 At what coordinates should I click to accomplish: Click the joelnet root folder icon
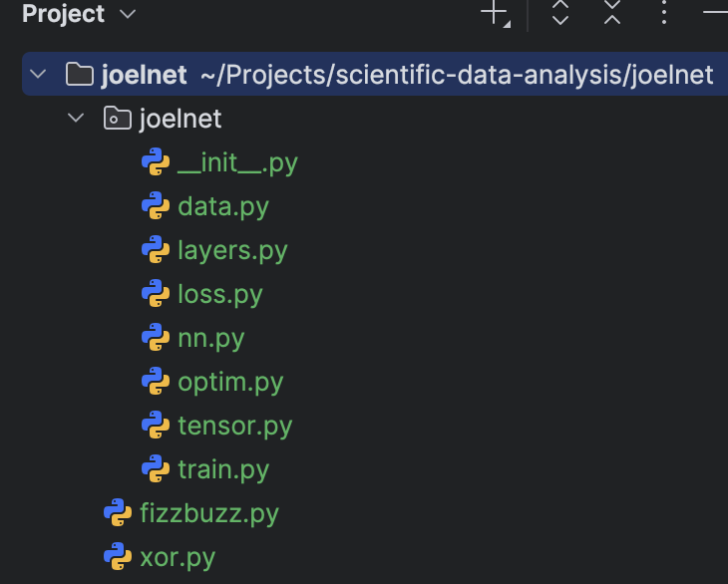coord(80,74)
